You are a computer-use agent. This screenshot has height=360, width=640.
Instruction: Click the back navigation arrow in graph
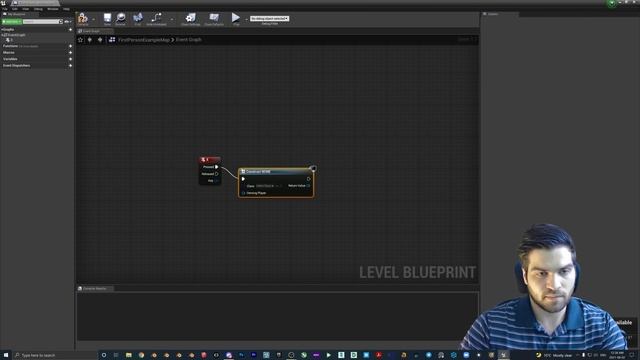(x=90, y=40)
